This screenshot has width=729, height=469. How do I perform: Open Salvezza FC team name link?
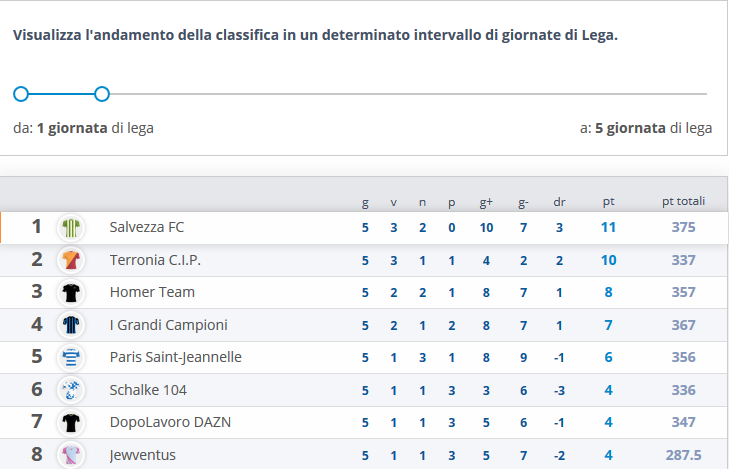pos(147,227)
